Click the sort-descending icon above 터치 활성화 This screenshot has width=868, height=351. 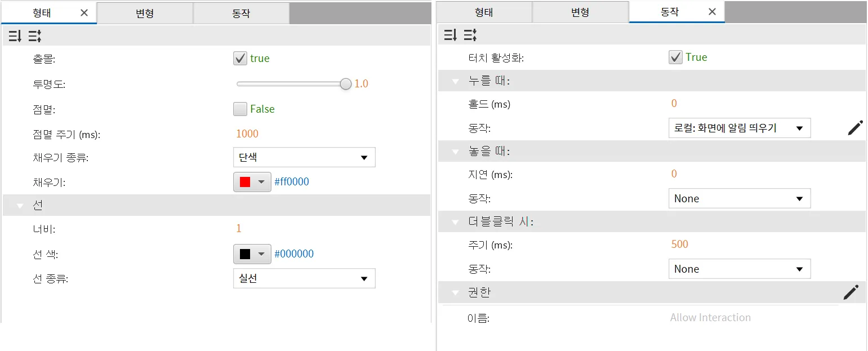[x=450, y=35]
